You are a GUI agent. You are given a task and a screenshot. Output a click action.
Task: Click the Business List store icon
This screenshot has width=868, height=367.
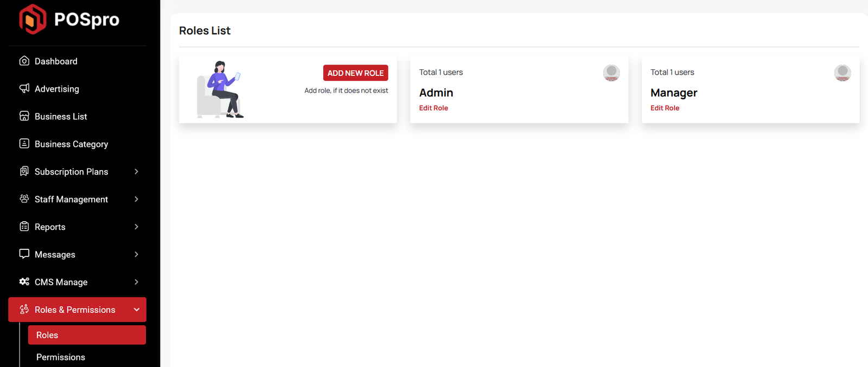(x=24, y=116)
